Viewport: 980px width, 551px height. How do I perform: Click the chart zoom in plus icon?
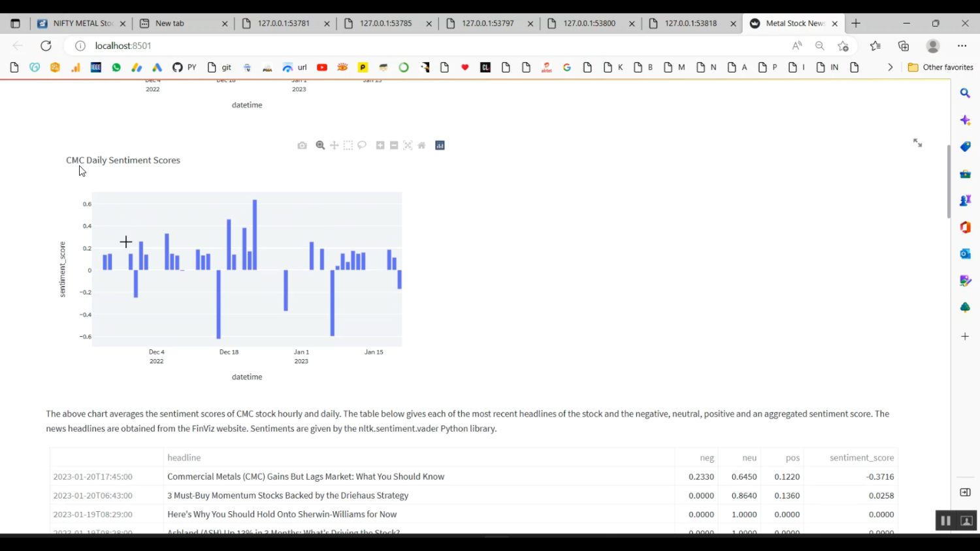(x=380, y=146)
